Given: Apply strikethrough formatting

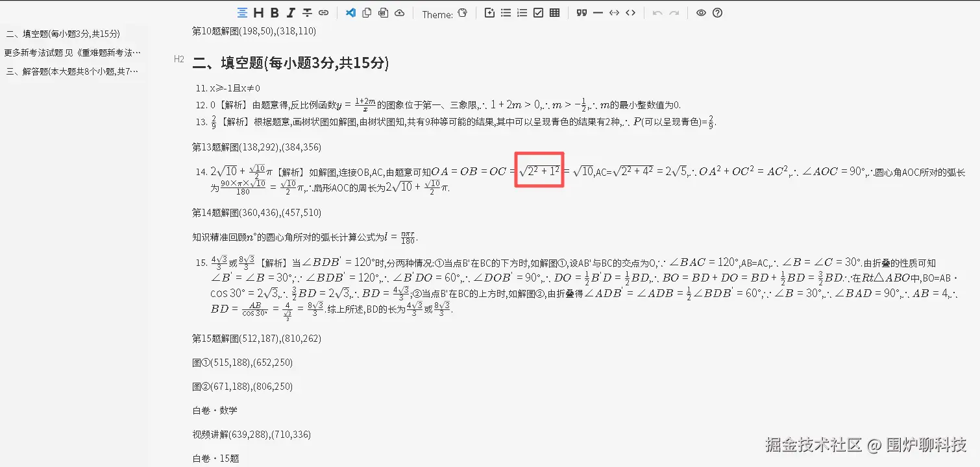Looking at the screenshot, I should [306, 12].
